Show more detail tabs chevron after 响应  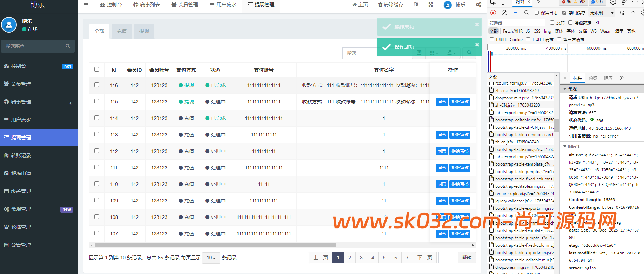622,78
